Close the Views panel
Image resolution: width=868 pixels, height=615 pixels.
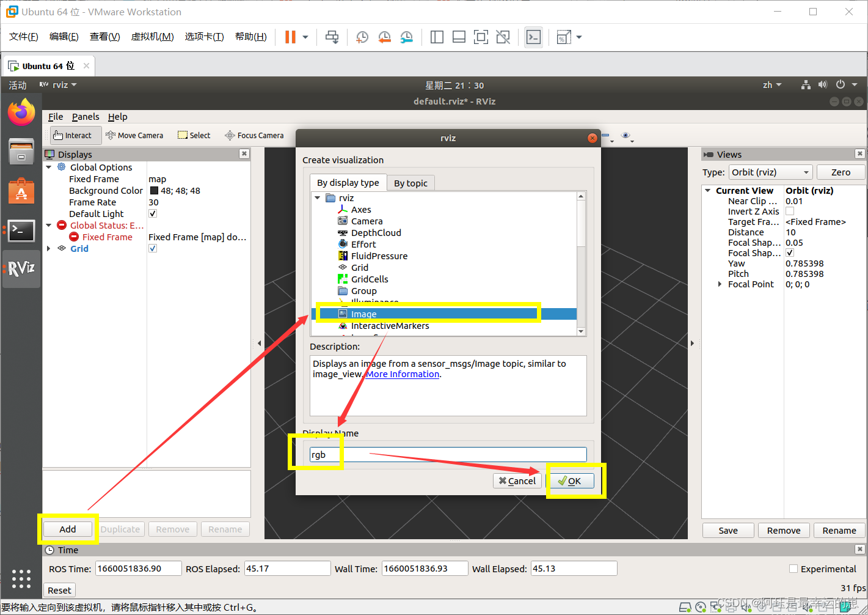coord(859,154)
